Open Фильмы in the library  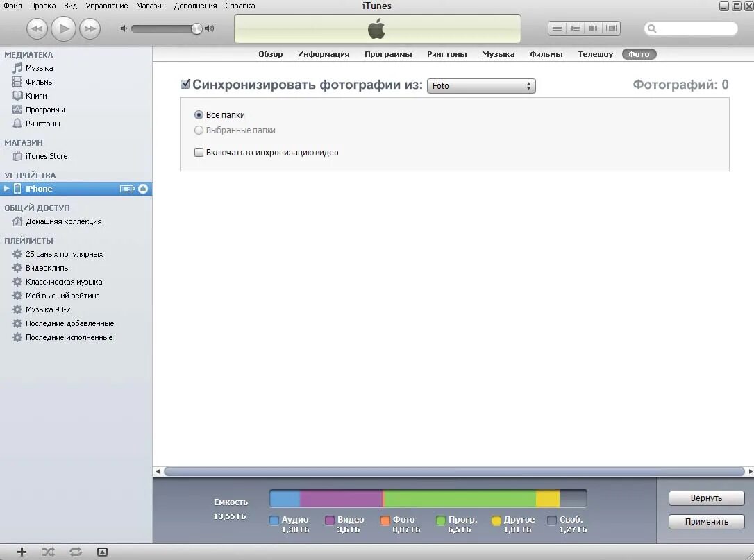click(x=40, y=82)
